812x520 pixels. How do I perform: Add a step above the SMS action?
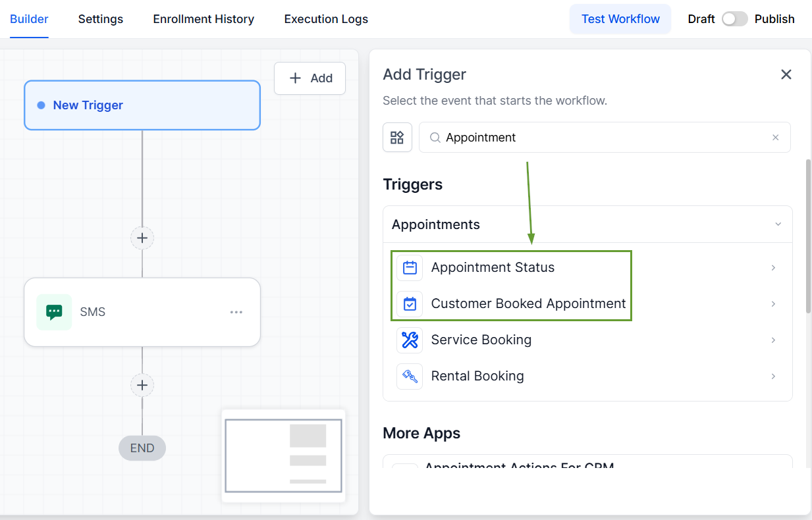coord(142,238)
